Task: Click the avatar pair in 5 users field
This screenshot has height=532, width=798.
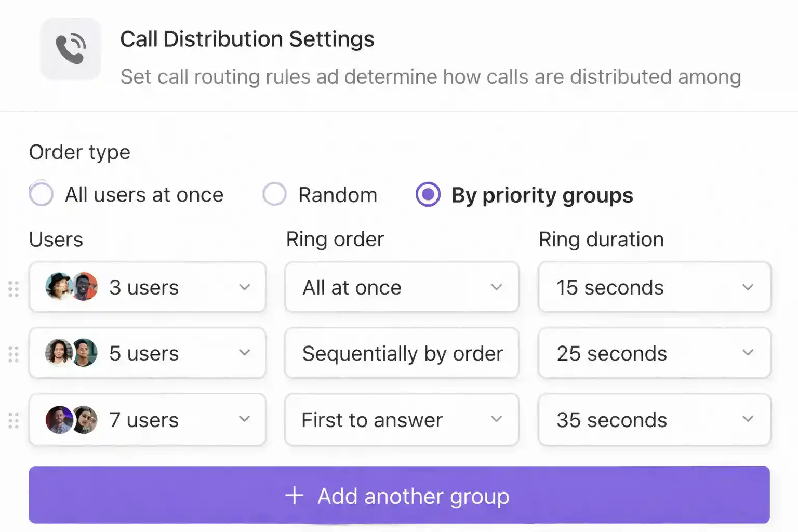Action: click(72, 353)
